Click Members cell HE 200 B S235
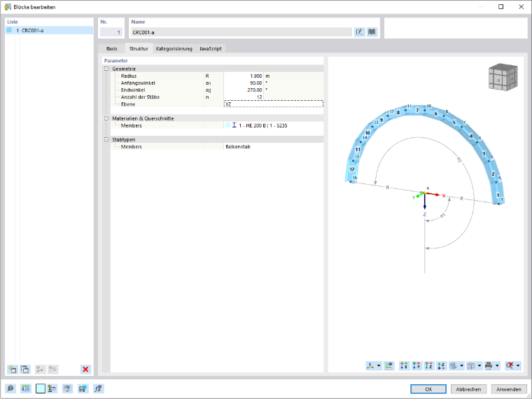 click(x=274, y=125)
